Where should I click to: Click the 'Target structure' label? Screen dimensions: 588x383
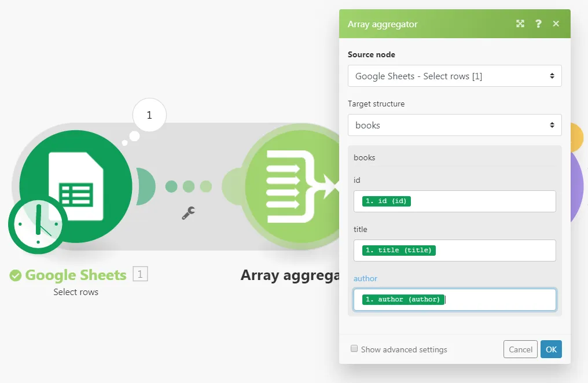point(376,104)
